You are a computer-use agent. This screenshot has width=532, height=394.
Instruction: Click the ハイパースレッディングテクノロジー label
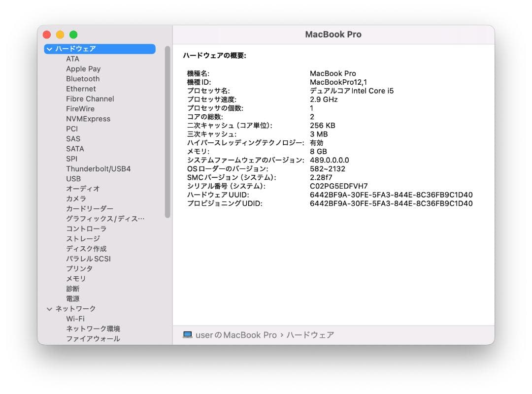tap(246, 143)
